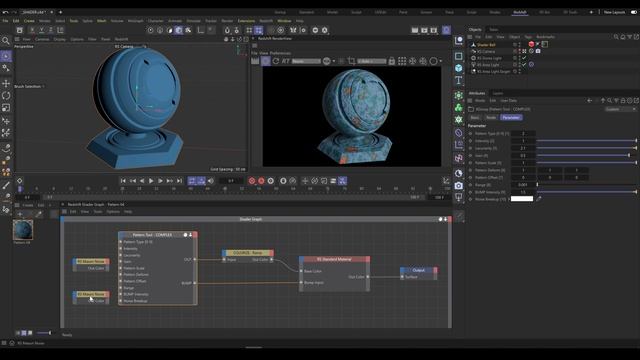Go back in Attributes manager history
640x360 pixels.
point(589,100)
